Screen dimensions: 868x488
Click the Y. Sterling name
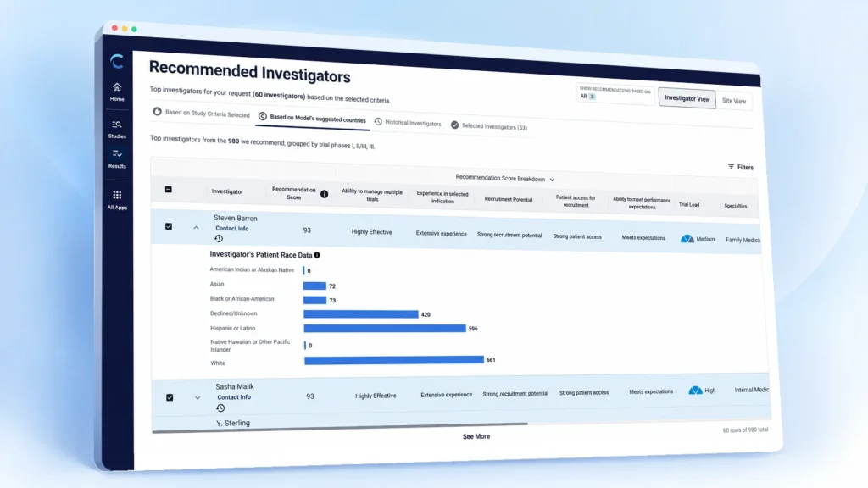(x=232, y=424)
